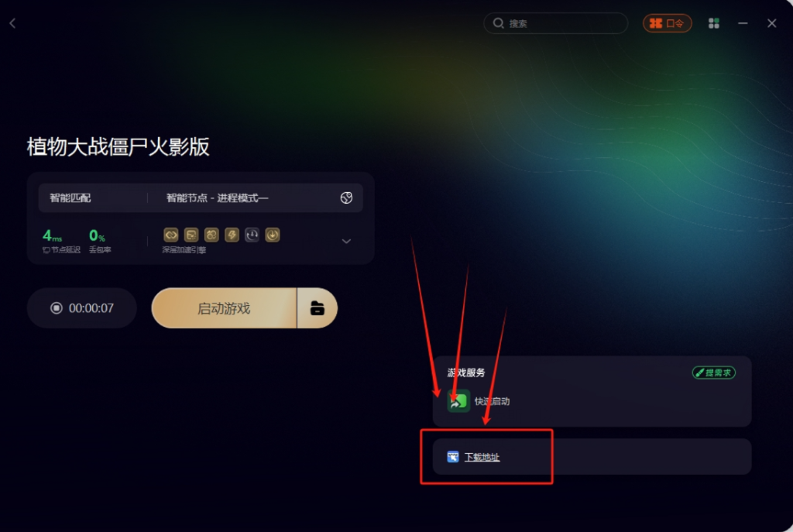
Task: Click the 搜索 search field
Action: click(x=556, y=23)
